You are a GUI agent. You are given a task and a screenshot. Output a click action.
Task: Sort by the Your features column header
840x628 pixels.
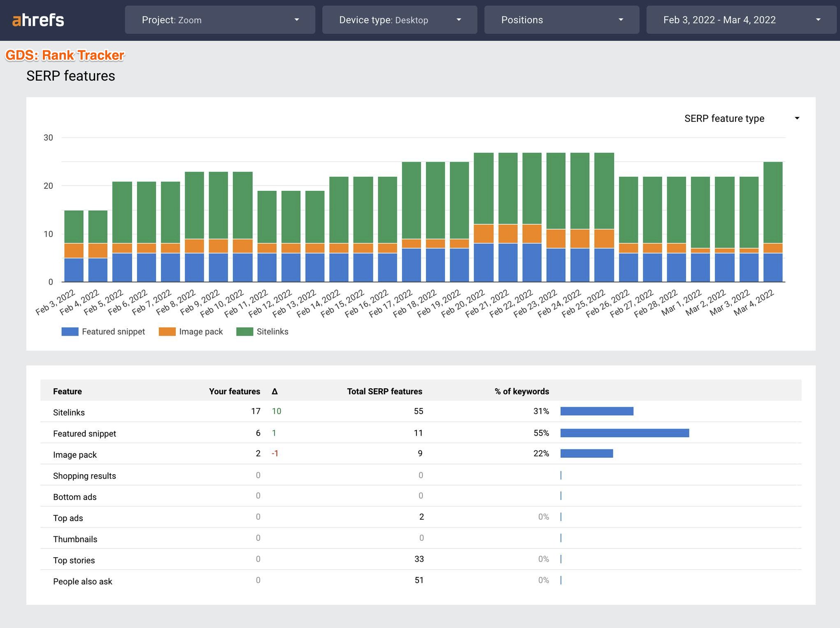[x=234, y=391]
